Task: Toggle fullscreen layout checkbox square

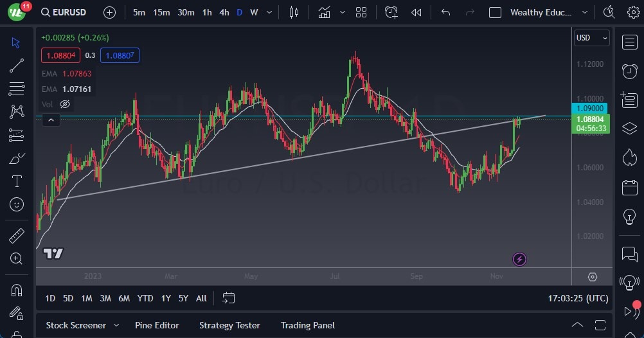Action: pos(495,12)
